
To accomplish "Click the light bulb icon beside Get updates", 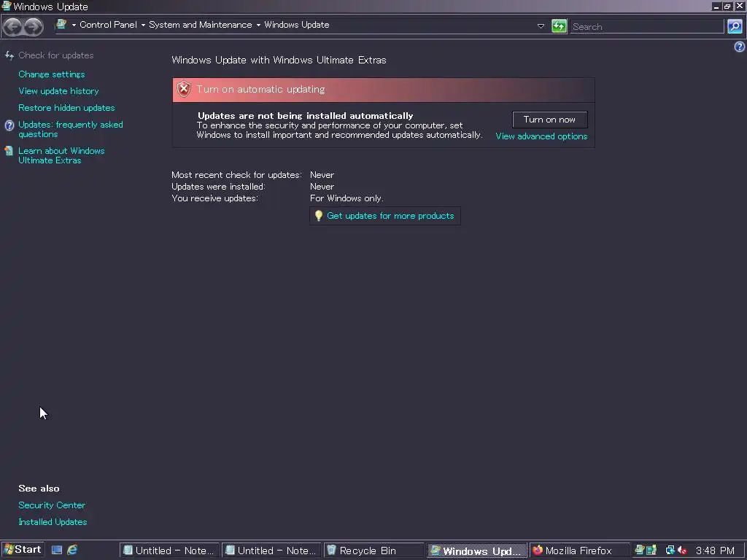I will tap(319, 216).
